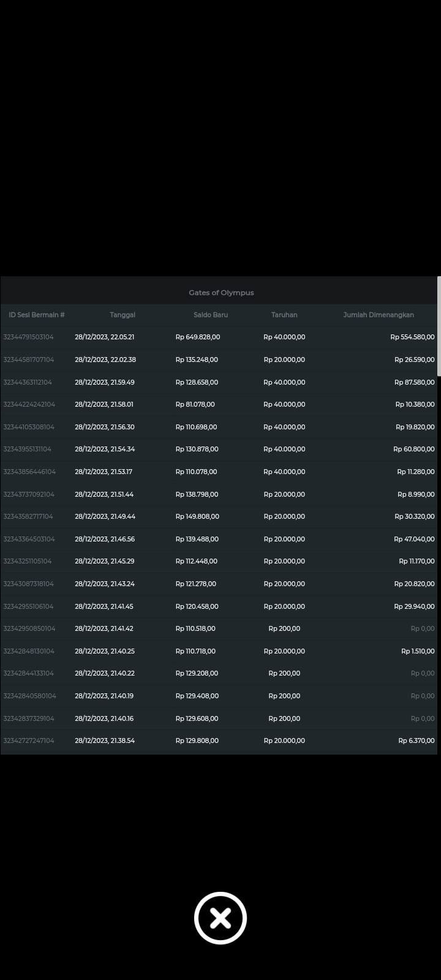Select session ID 32343582717104

coord(28,516)
